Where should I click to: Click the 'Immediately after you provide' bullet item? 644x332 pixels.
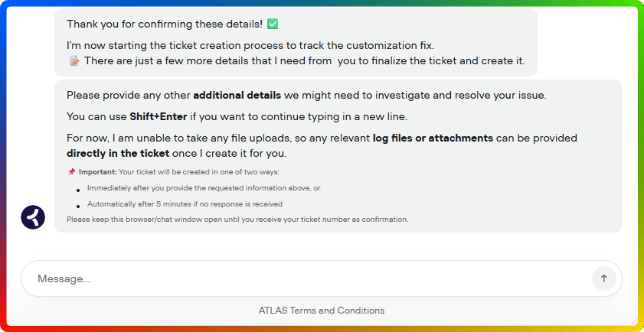point(204,188)
